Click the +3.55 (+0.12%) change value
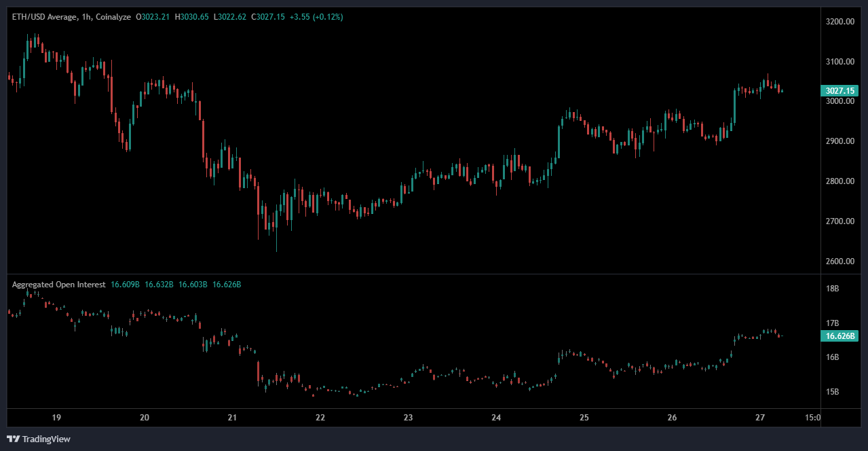The image size is (868, 451). click(316, 16)
